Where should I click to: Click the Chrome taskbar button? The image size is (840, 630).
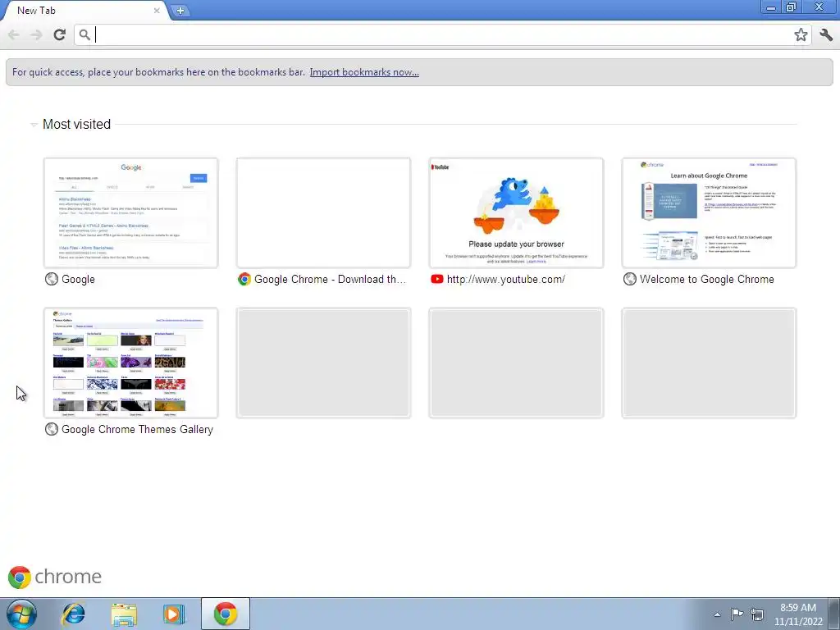point(226,614)
